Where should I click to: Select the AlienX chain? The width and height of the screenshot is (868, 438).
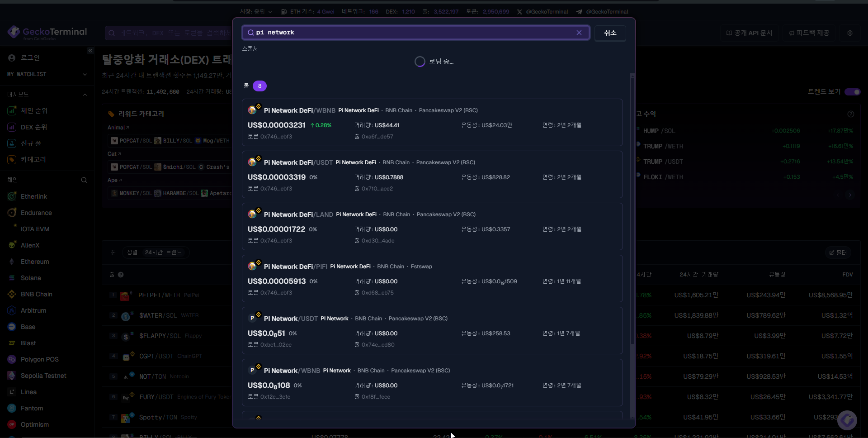tap(24, 245)
